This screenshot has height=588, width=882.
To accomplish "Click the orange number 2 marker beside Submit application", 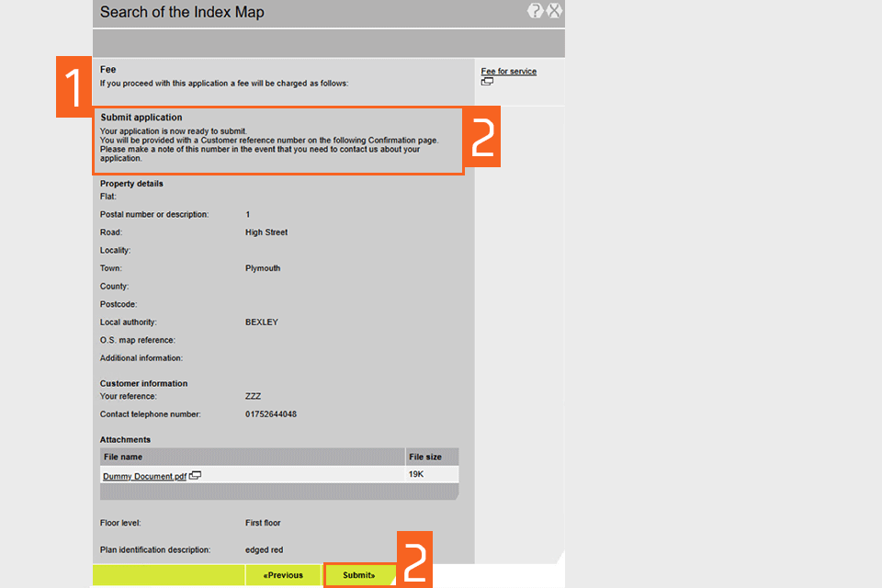I will coord(482,138).
